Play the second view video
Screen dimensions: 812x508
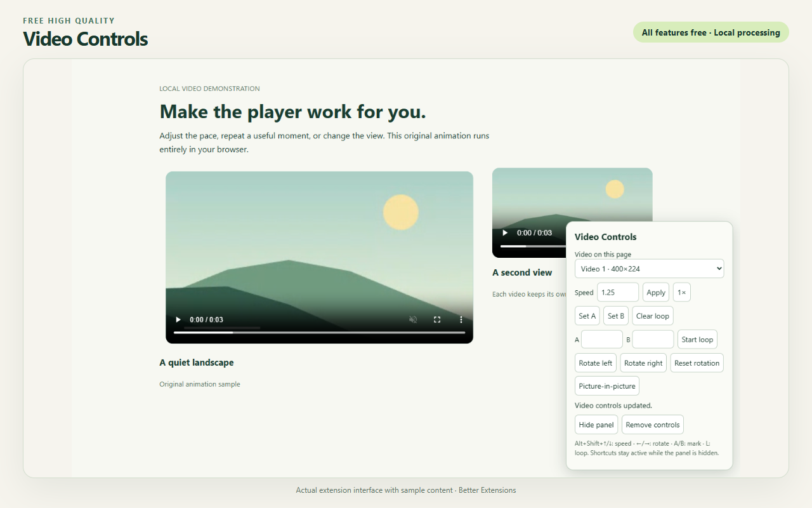click(x=505, y=233)
